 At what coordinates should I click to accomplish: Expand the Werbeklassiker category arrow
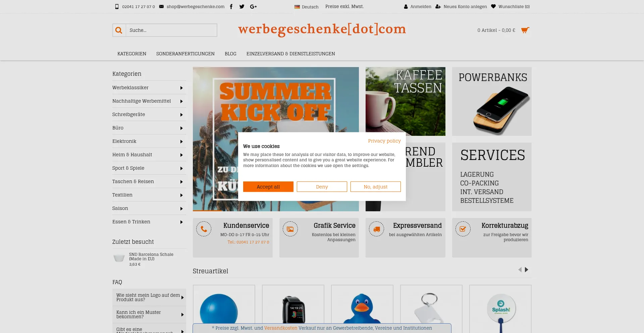tap(181, 88)
